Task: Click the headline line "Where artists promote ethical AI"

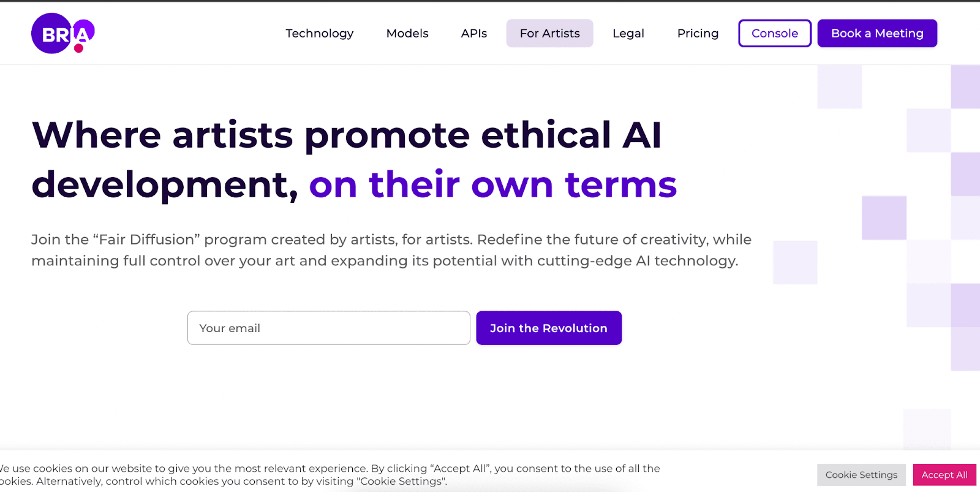Action: coord(347,135)
